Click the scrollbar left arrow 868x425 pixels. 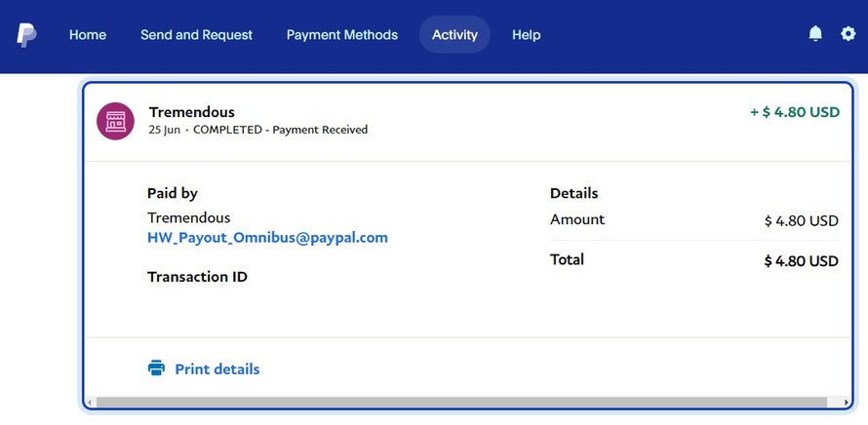tap(90, 403)
